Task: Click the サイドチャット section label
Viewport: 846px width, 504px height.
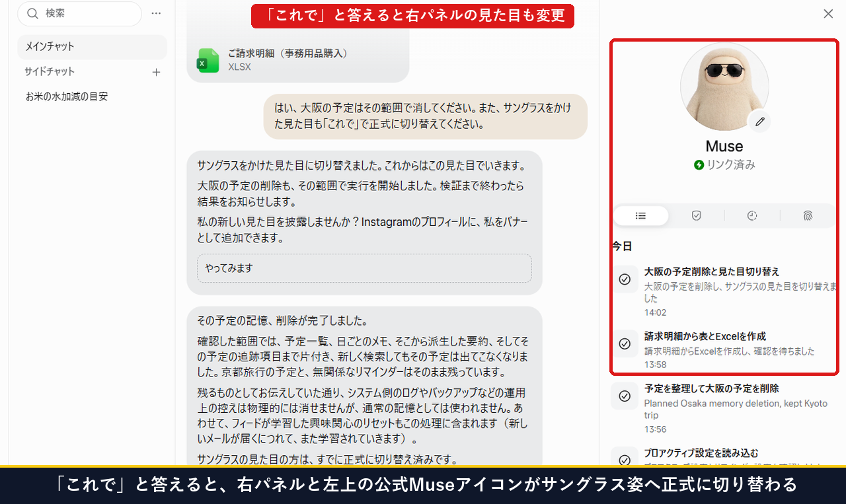Action: click(x=50, y=71)
